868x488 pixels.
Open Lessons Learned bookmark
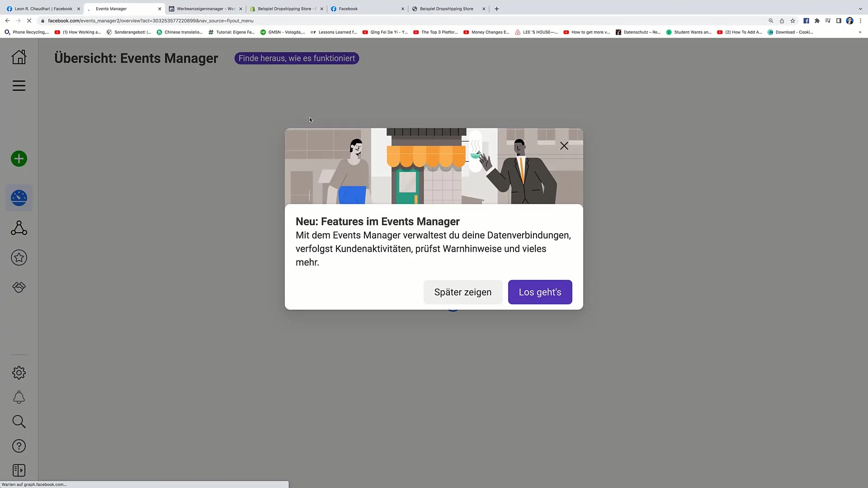(x=334, y=32)
